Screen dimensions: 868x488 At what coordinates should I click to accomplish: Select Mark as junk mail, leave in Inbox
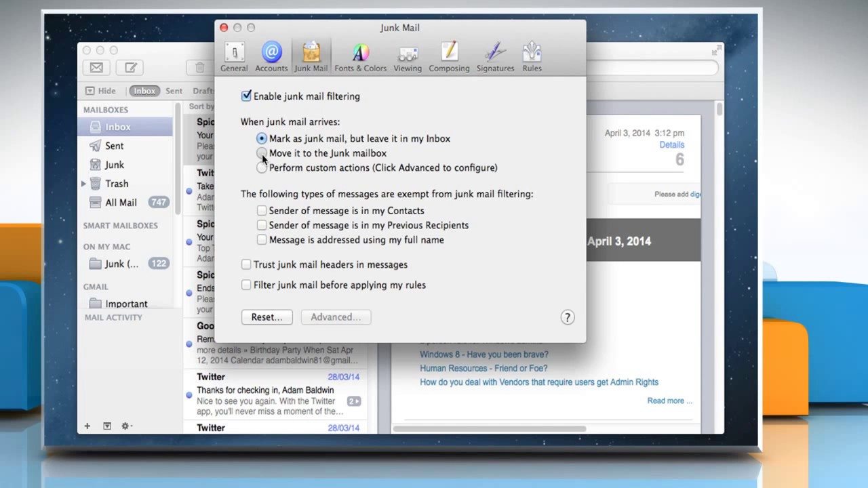(262, 138)
